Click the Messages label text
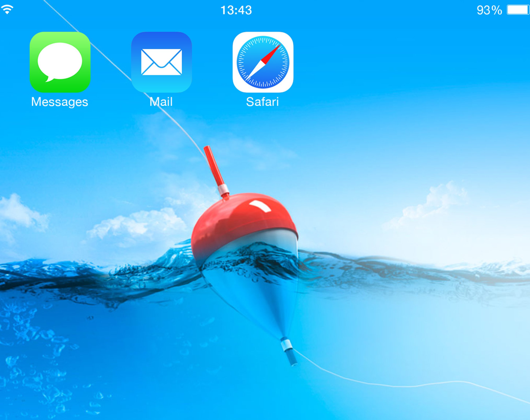 click(60, 102)
